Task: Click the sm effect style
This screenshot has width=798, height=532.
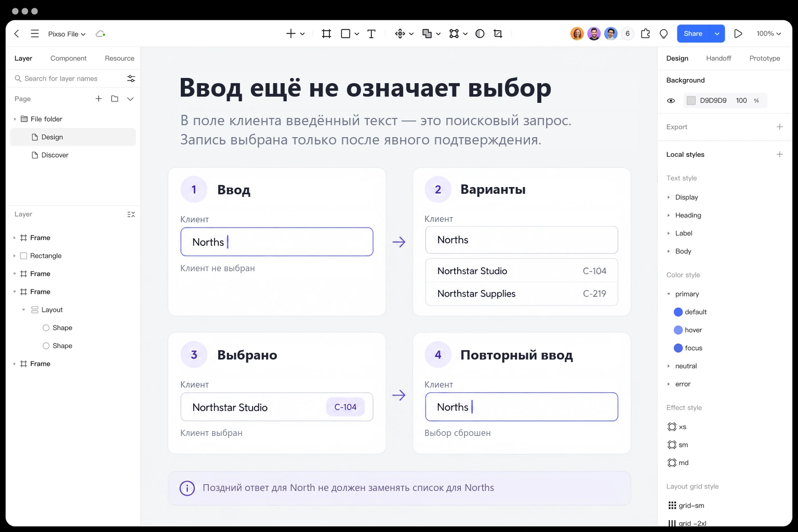Action: [x=677, y=445]
